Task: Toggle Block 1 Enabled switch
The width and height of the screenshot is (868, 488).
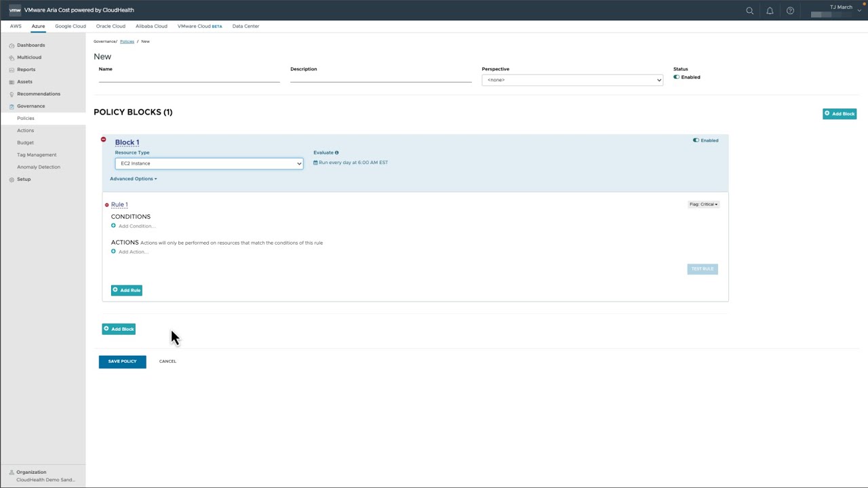Action: (696, 140)
